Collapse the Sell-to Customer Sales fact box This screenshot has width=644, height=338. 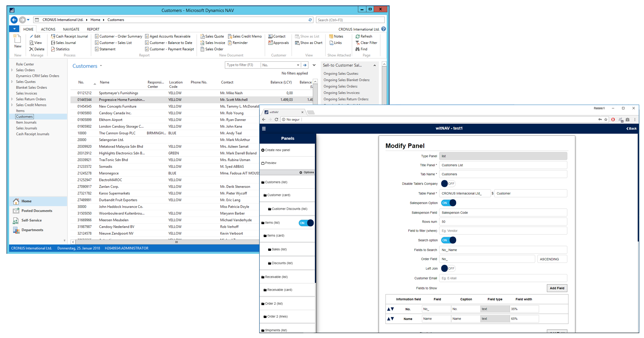pyautogui.click(x=374, y=65)
